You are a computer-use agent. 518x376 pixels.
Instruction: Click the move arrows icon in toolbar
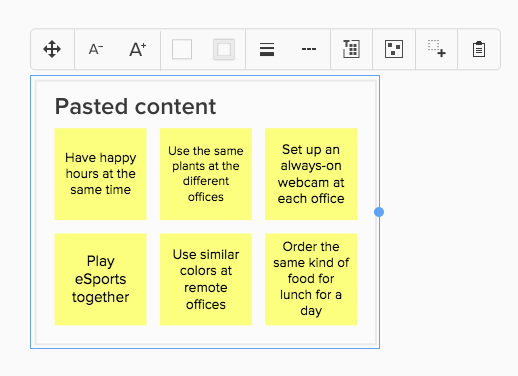(x=52, y=49)
